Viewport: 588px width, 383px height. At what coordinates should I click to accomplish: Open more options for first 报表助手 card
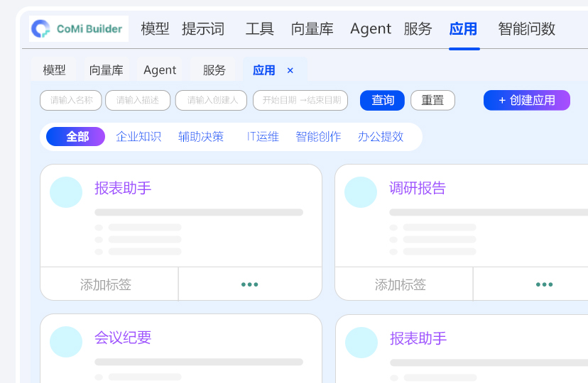[249, 284]
